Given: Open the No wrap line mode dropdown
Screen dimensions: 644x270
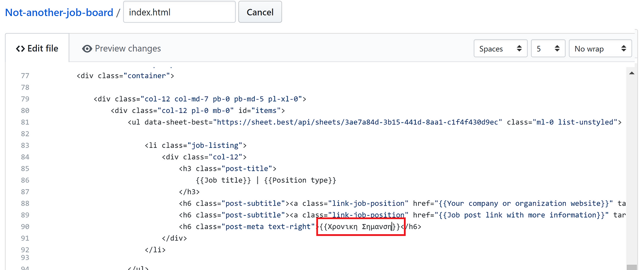Looking at the screenshot, I should click(600, 49).
